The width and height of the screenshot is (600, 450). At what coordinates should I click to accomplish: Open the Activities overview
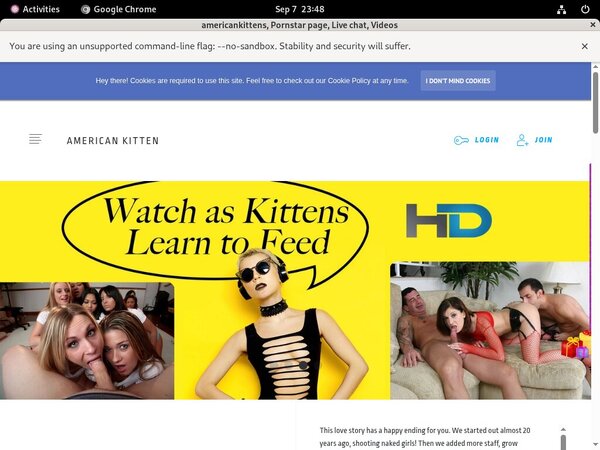(33, 9)
